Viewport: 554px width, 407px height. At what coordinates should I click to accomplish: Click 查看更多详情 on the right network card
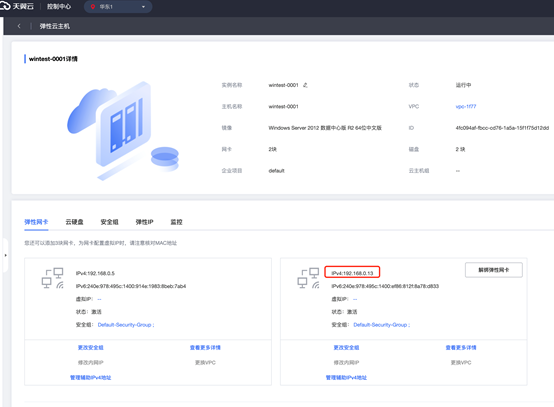coord(461,348)
